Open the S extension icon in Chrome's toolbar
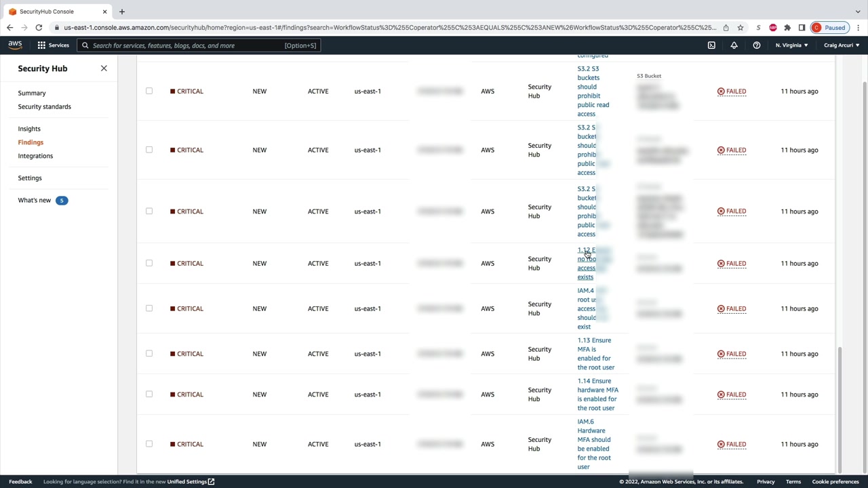 758,28
